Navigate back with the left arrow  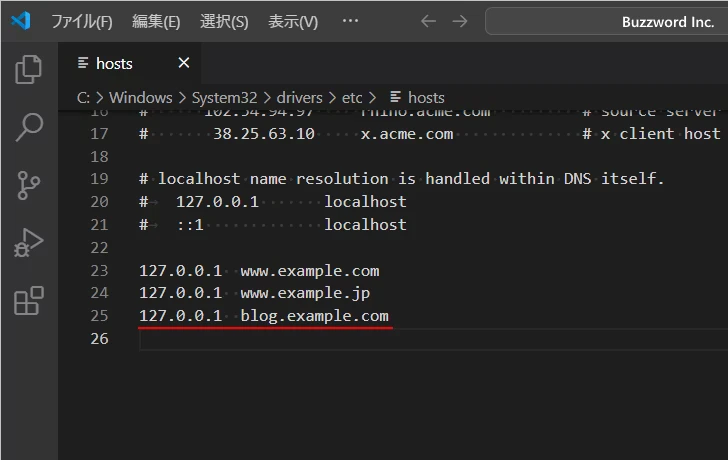tap(427, 21)
